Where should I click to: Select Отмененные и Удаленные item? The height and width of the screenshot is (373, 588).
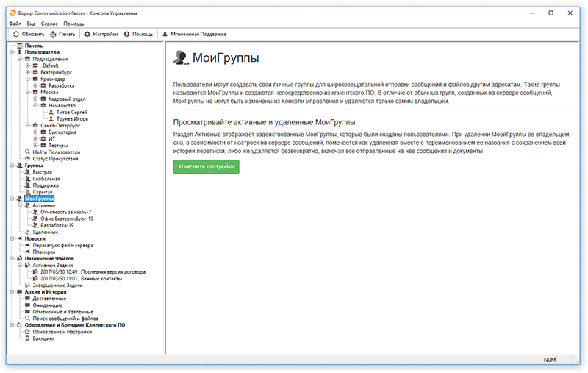tap(63, 312)
